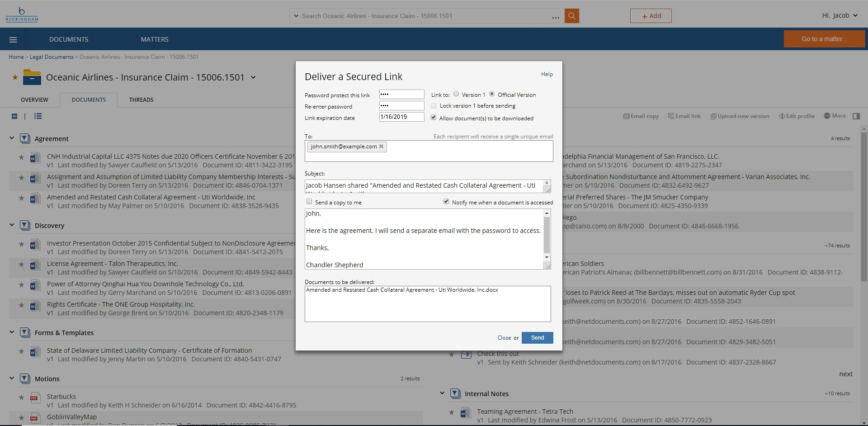Click the Internal Notes filter icon
Viewport: 868px width, 426px height.
455,393
